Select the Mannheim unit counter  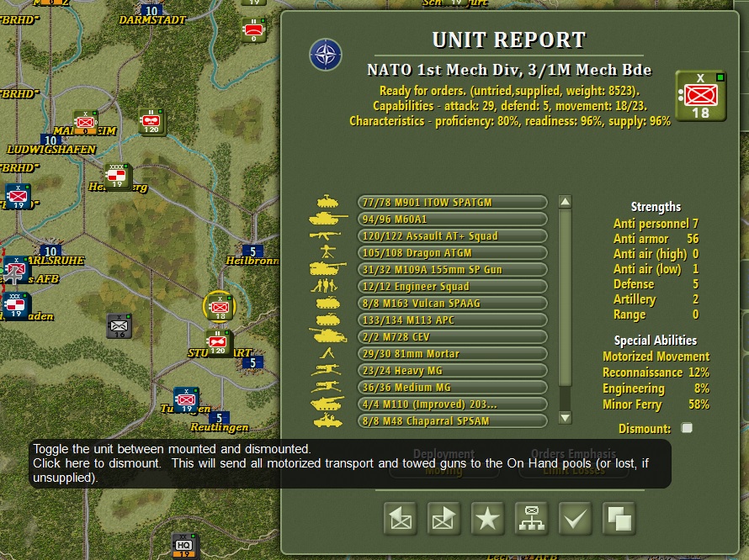click(x=86, y=123)
